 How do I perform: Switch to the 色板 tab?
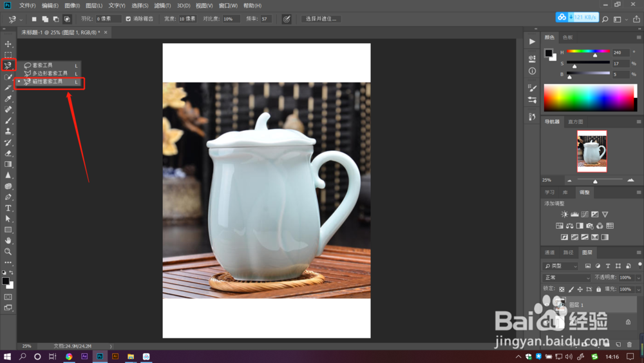[x=567, y=37]
